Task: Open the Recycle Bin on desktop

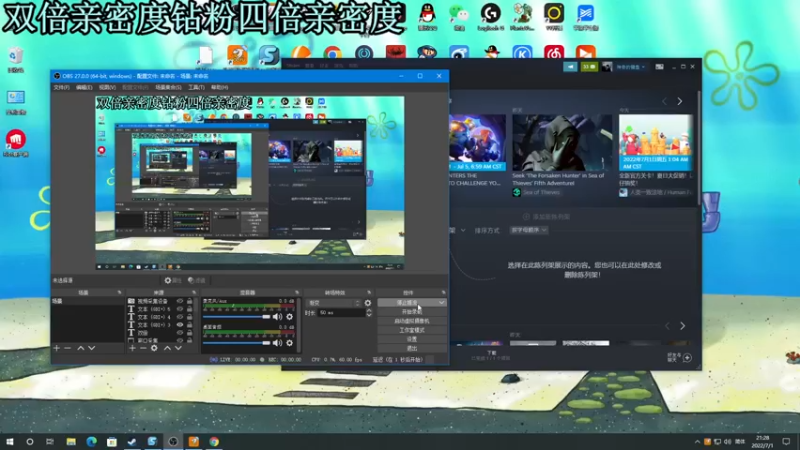Action: click(x=16, y=60)
